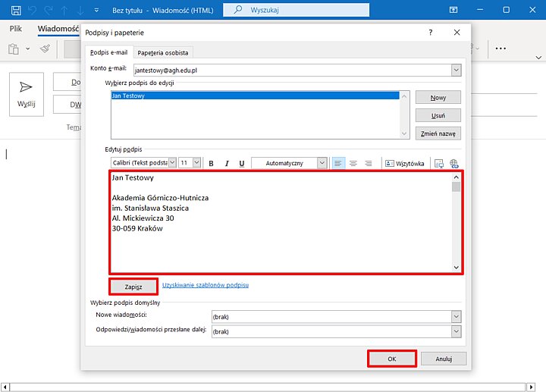Align signature text left
This screenshot has width=546, height=392.
pyautogui.click(x=337, y=163)
